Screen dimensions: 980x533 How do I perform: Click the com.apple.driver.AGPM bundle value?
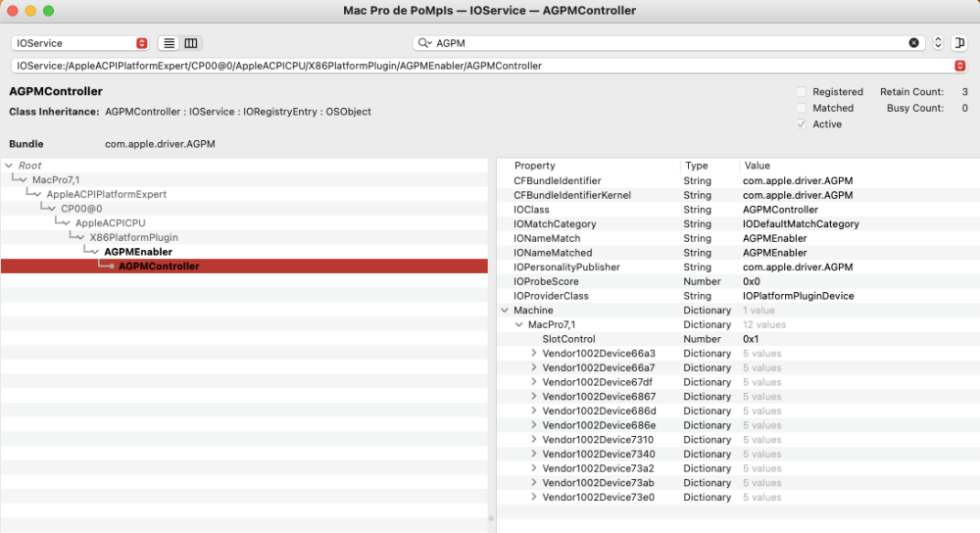point(160,144)
